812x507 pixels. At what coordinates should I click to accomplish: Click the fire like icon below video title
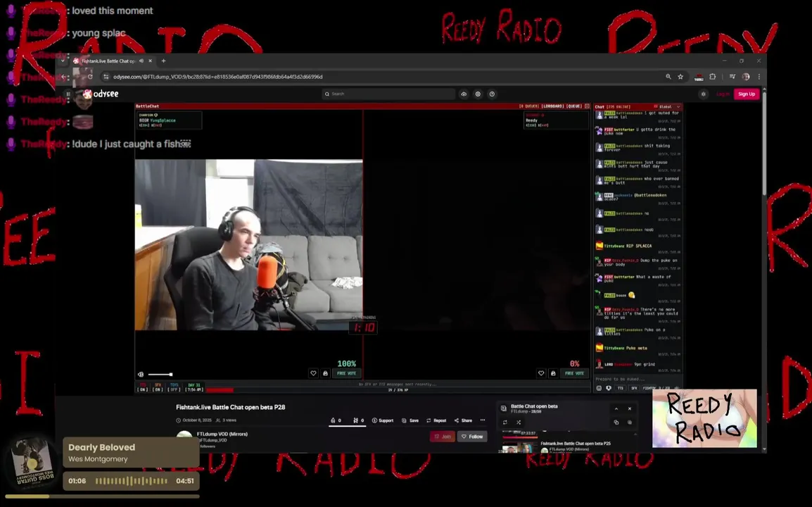(332, 420)
